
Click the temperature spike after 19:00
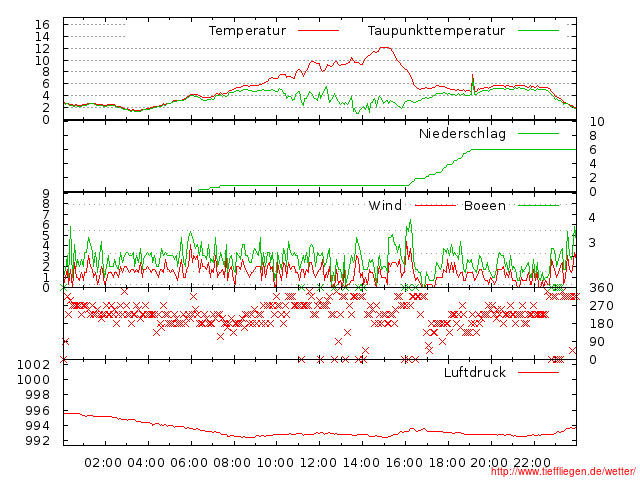[x=473, y=84]
